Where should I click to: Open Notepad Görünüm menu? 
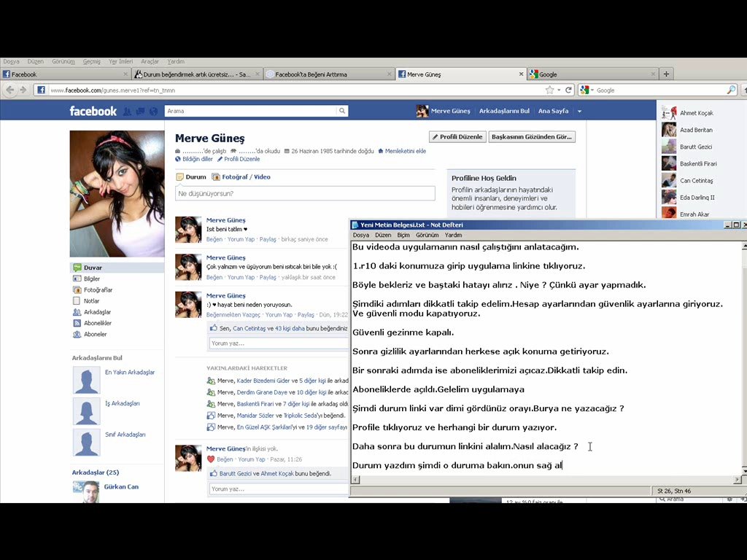pyautogui.click(x=427, y=235)
